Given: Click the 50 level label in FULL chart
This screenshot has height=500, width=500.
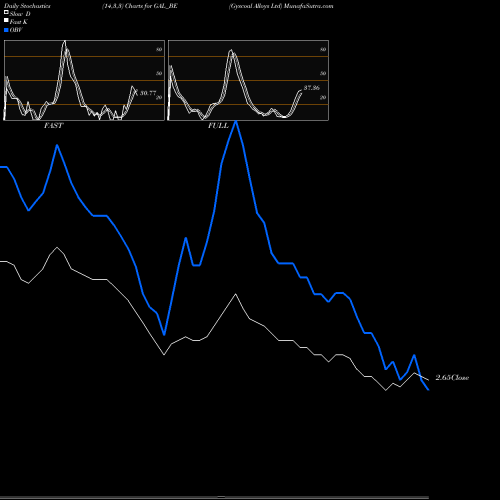Looking at the screenshot, I should [x=323, y=73].
